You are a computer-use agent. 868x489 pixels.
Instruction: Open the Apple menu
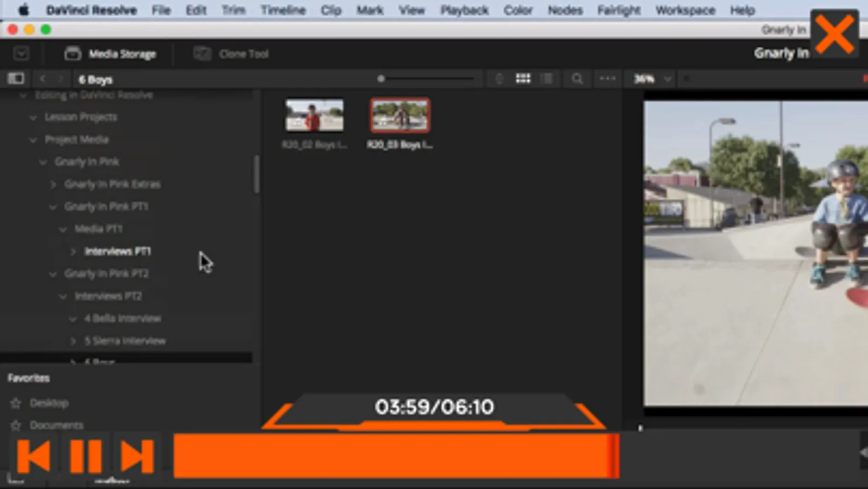click(x=23, y=10)
